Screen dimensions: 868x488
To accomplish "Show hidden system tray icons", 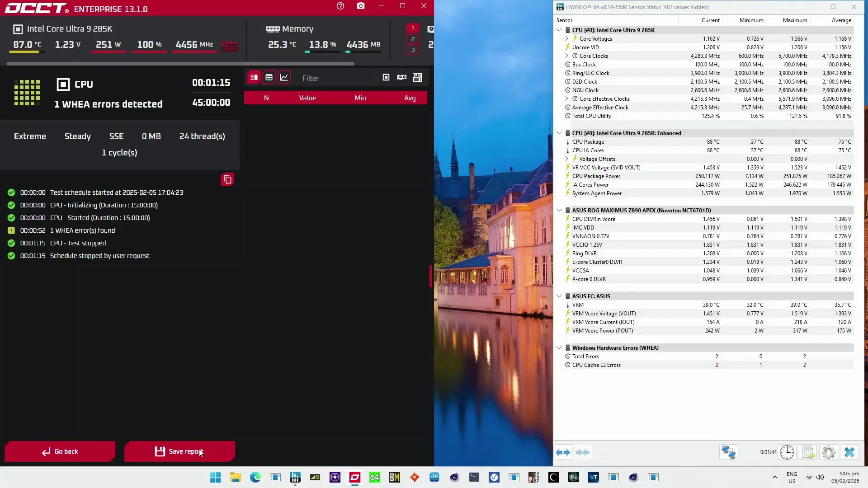I will [774, 477].
